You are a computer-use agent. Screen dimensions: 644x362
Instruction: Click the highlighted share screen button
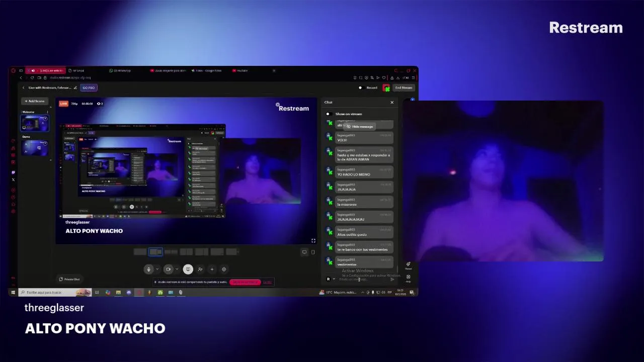click(188, 269)
